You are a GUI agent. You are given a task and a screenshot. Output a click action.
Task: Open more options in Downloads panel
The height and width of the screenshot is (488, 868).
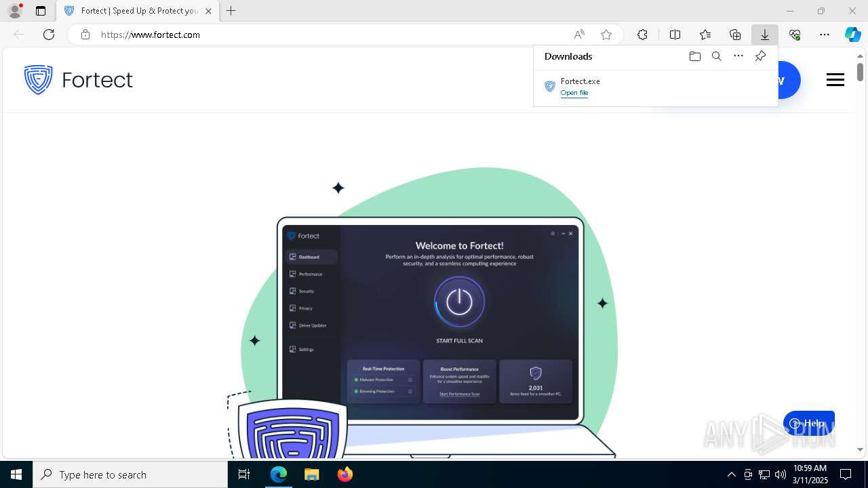point(738,56)
